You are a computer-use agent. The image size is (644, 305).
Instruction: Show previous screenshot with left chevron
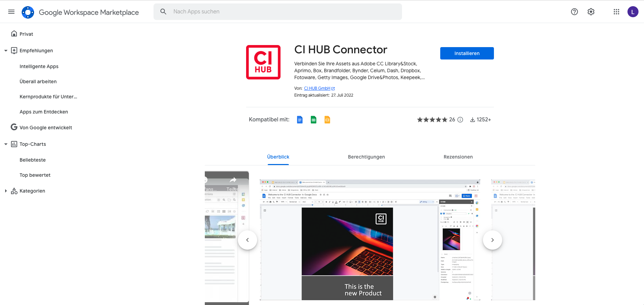pyautogui.click(x=247, y=240)
